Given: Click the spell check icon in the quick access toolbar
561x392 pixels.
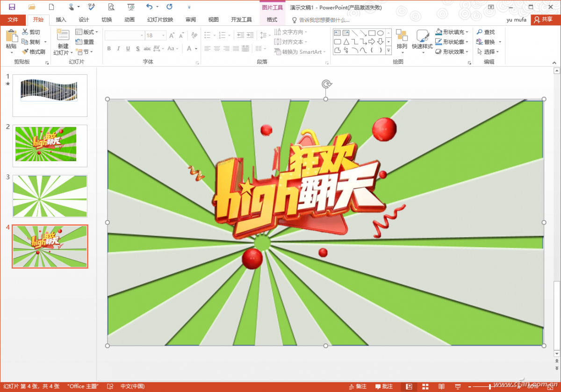Looking at the screenshot, I should coord(91,7).
